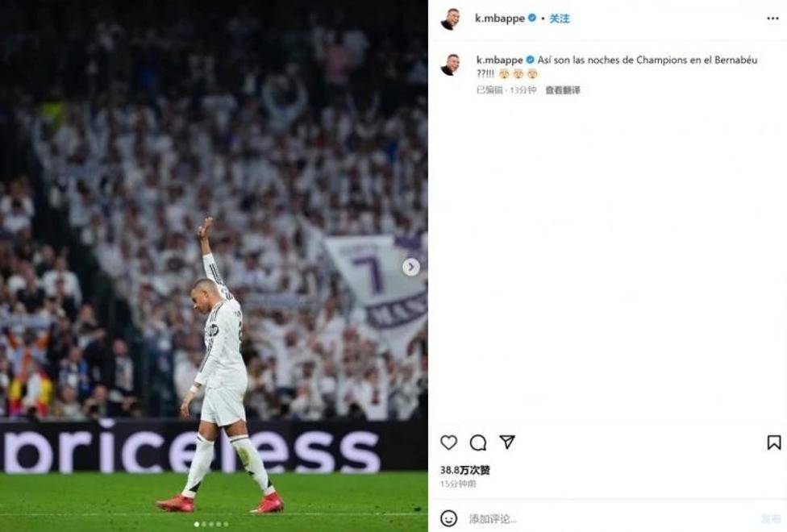The image size is (787, 532).
Task: Open emoji picker smiley icon
Action: [x=448, y=518]
